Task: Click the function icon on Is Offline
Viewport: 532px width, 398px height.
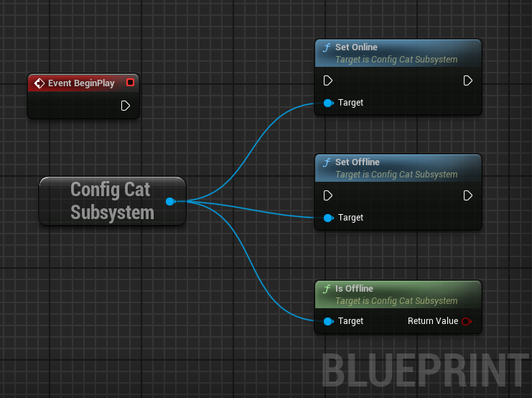Action: point(327,289)
